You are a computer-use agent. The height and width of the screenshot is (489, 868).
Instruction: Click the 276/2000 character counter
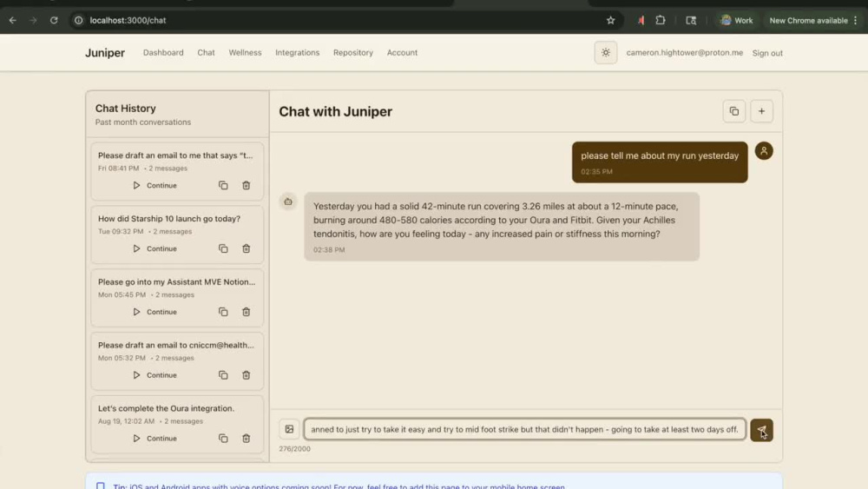[x=294, y=448]
